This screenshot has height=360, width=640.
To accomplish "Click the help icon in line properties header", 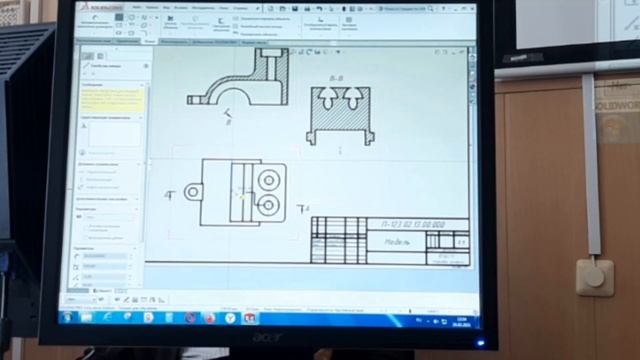I will tap(146, 66).
